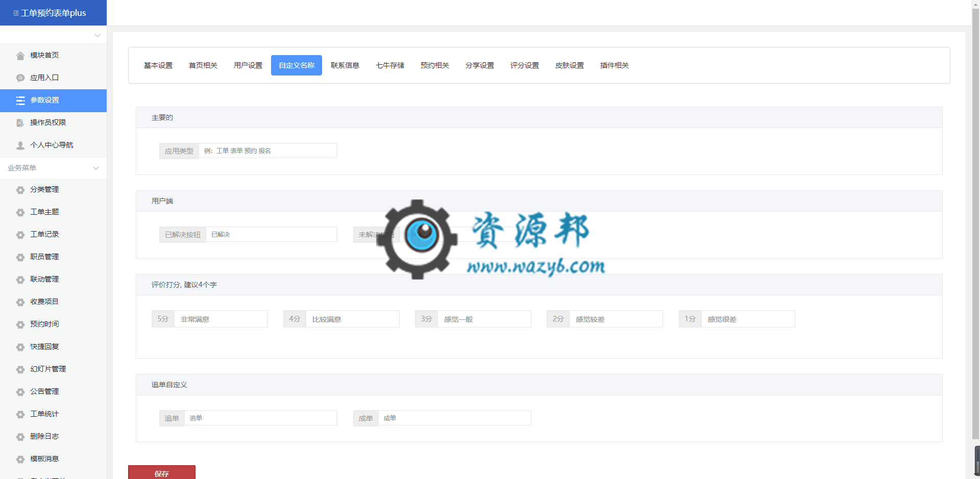Viewport: 980px width, 479px height.
Task: Focus the 应用类型 input field
Action: point(268,150)
